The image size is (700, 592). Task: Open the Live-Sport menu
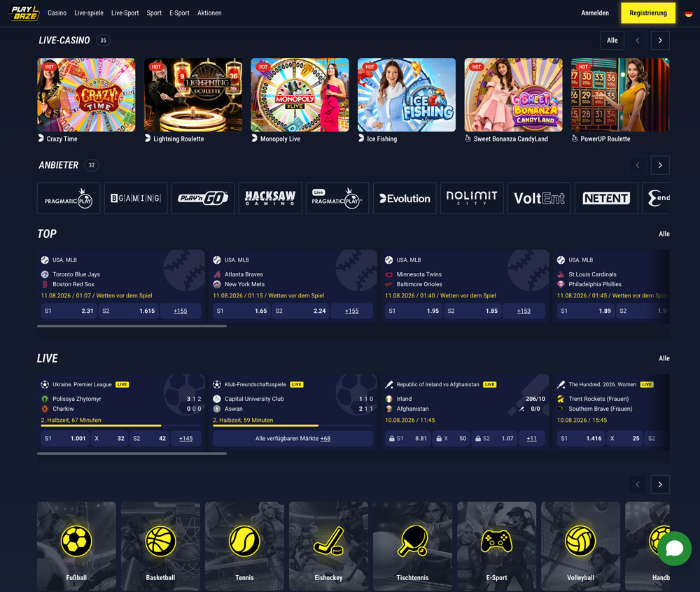(125, 13)
